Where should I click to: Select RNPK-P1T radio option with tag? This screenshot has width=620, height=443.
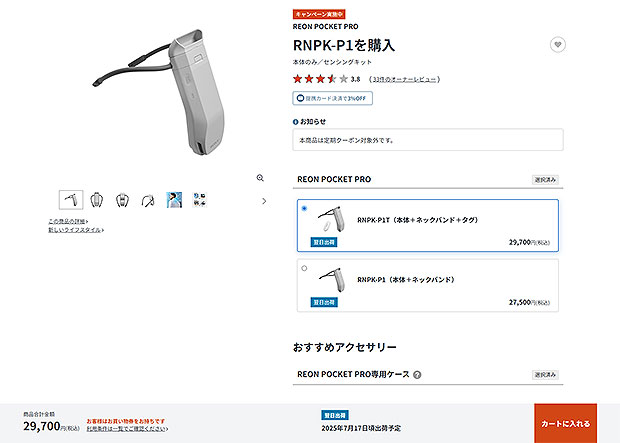(304, 208)
